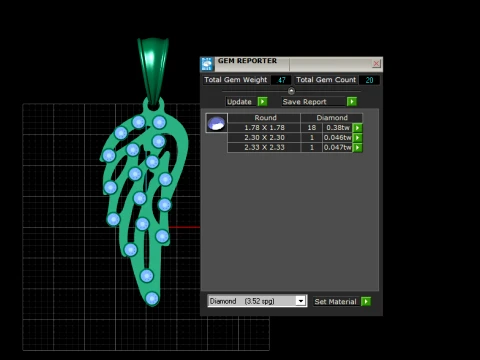Click the green arrow next to Save Report
Viewport: 480px width, 360px height.
tap(352, 102)
